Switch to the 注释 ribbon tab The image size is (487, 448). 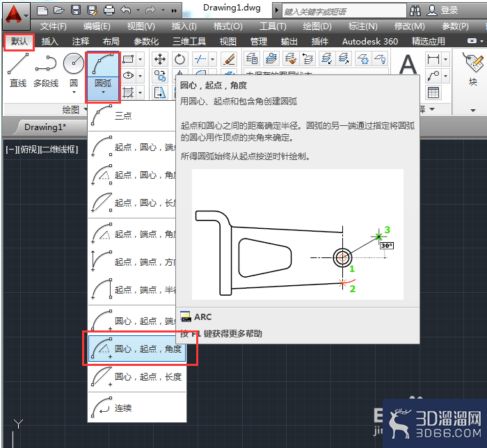point(81,41)
